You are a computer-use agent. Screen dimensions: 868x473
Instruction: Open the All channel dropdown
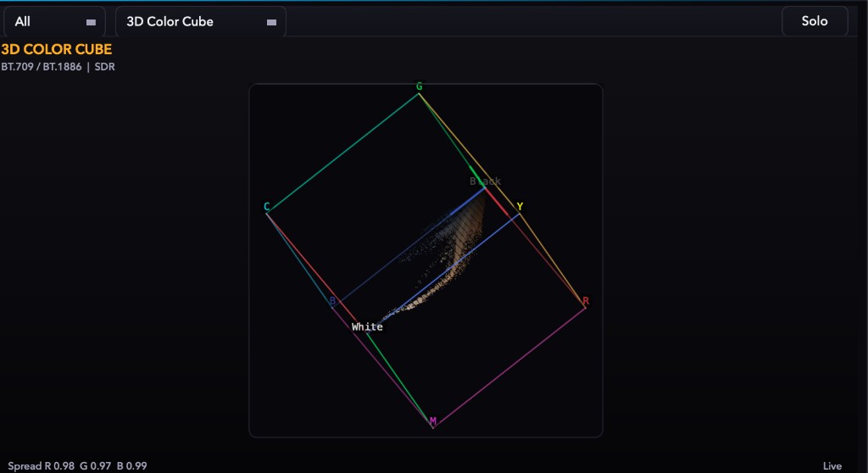(53, 21)
